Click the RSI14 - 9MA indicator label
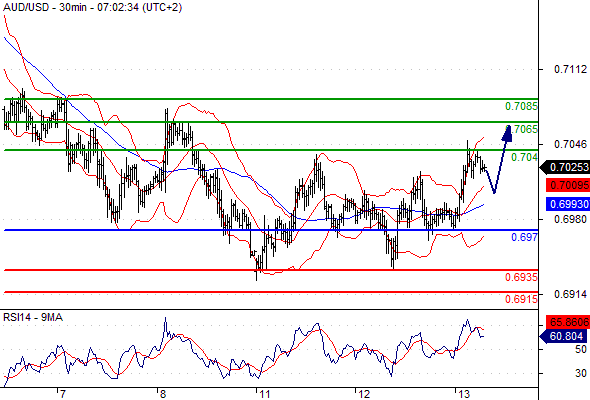Screen dimensions: 590x400 [33, 318]
